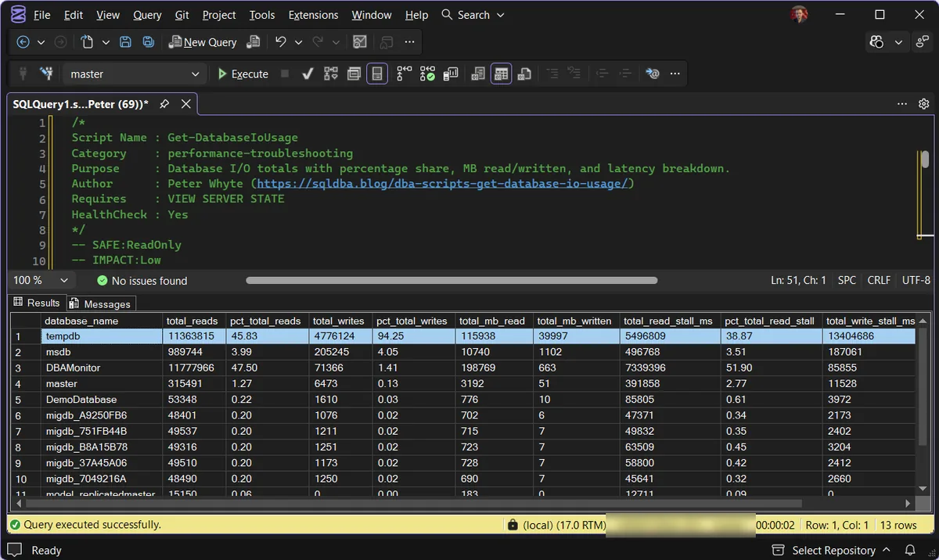Click the editor horizontal scrollbar thumb

452,280
